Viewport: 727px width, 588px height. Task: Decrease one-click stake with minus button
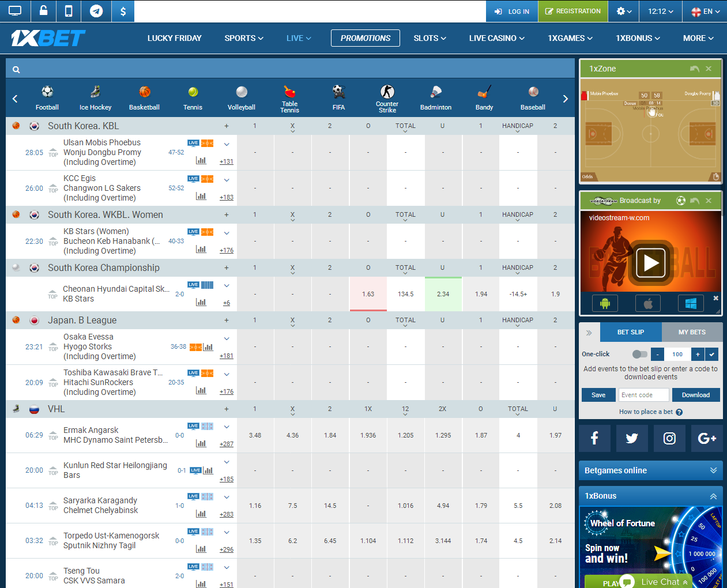click(x=658, y=355)
